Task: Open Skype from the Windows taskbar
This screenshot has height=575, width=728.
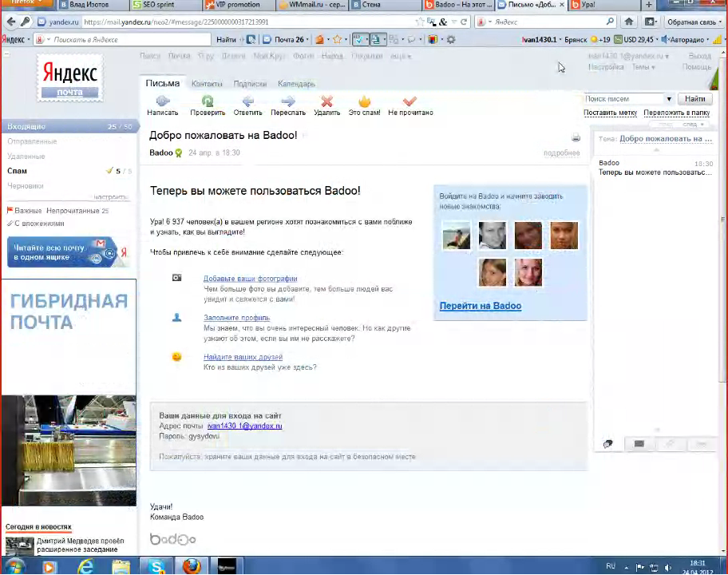Action: click(156, 566)
